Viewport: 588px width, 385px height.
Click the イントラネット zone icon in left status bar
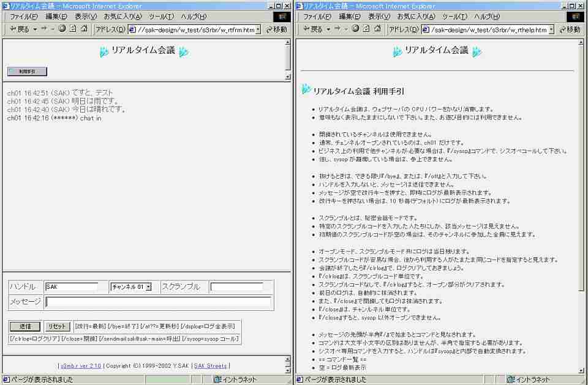point(217,379)
